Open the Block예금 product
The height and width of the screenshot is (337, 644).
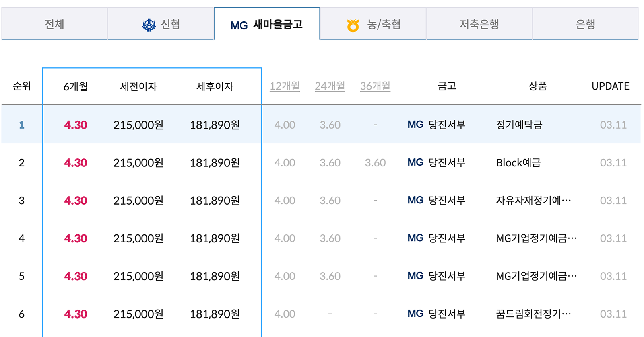(518, 162)
